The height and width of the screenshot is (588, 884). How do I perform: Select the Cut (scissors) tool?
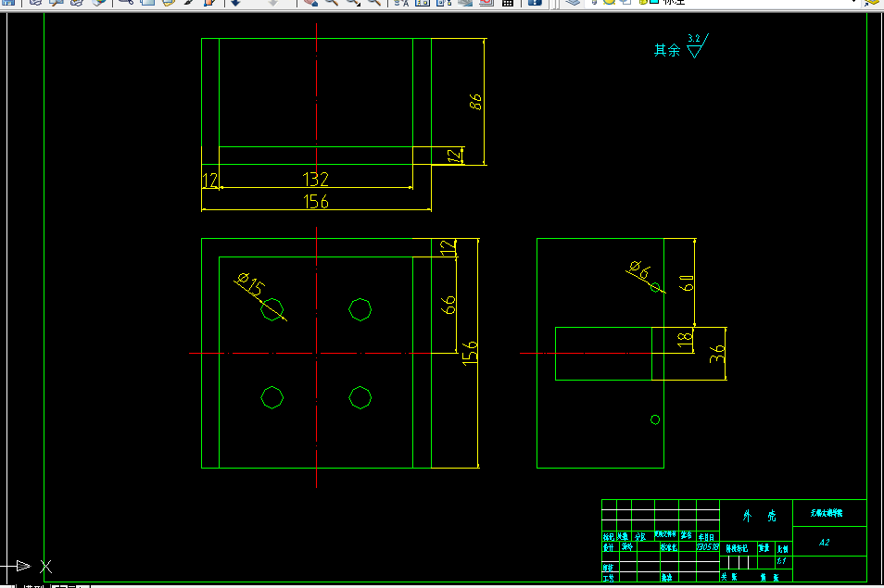(126, 2)
